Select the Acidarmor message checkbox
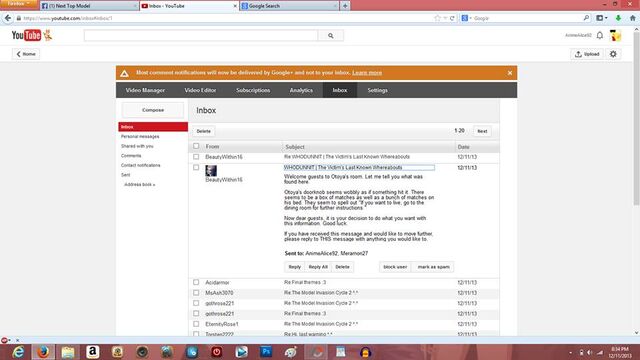Viewport: 640px width, 360px height. (x=196, y=282)
